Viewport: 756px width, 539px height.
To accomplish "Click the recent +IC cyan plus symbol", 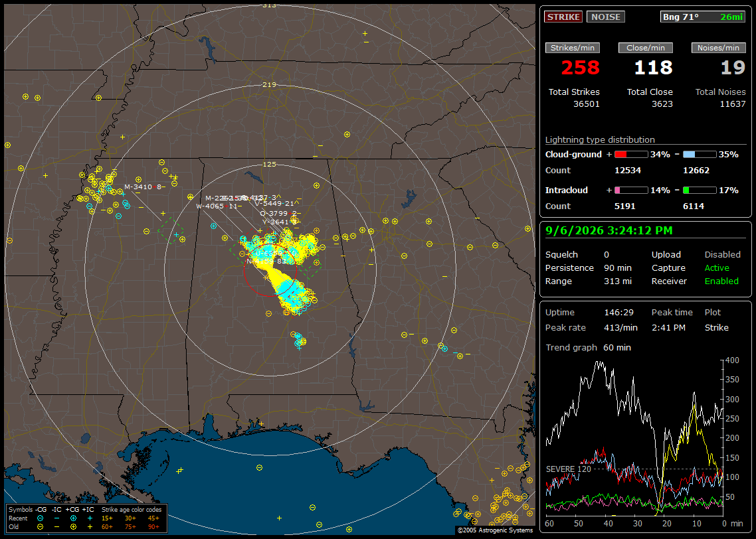I will (x=90, y=518).
